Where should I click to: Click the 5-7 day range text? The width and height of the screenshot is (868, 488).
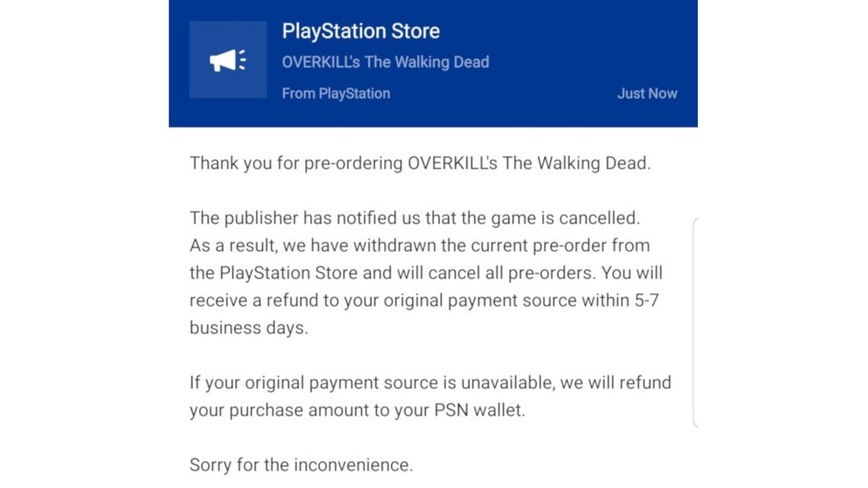click(x=646, y=301)
